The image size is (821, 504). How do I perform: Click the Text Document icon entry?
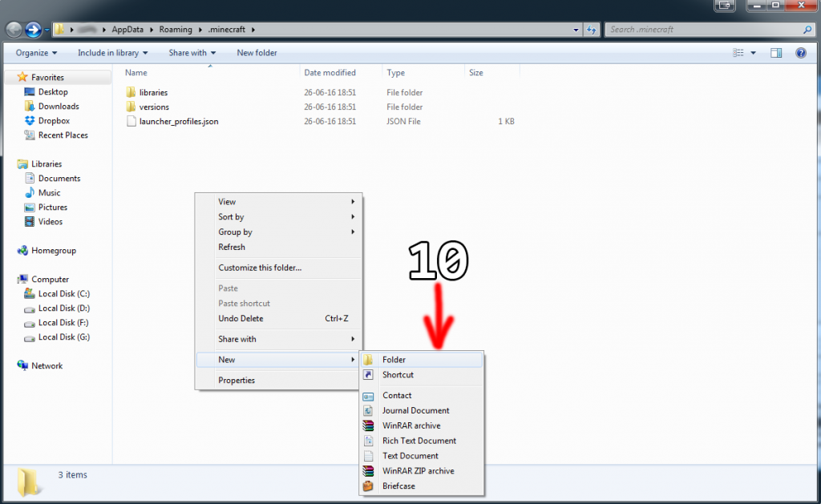point(368,456)
